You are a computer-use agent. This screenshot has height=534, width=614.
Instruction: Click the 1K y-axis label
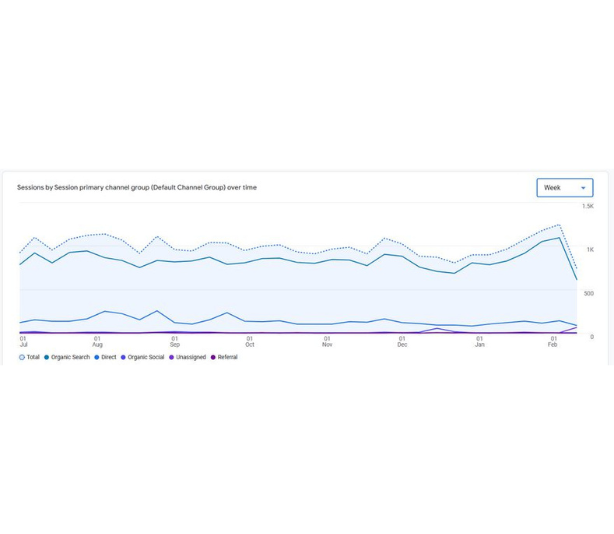(x=590, y=250)
